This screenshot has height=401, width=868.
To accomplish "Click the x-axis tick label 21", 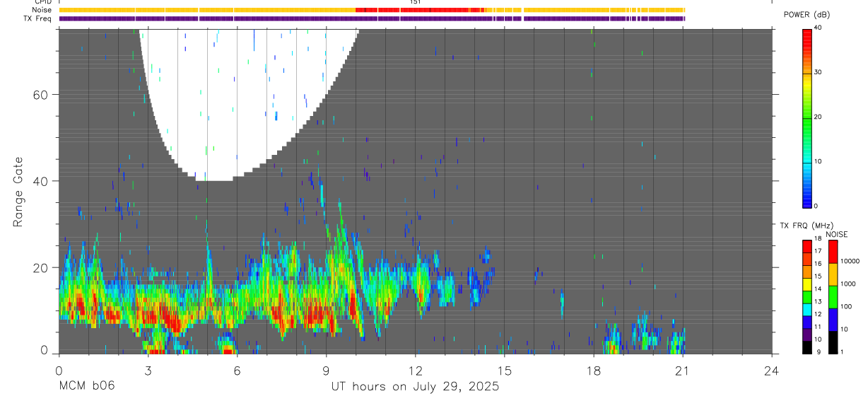I will click(x=683, y=370).
